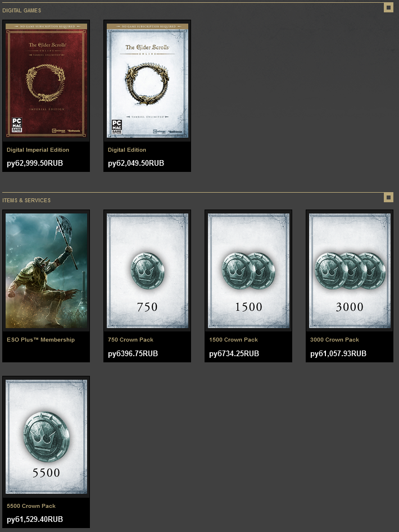
Task: Select the ESO Plus Membership artwork
Action: coord(46,271)
